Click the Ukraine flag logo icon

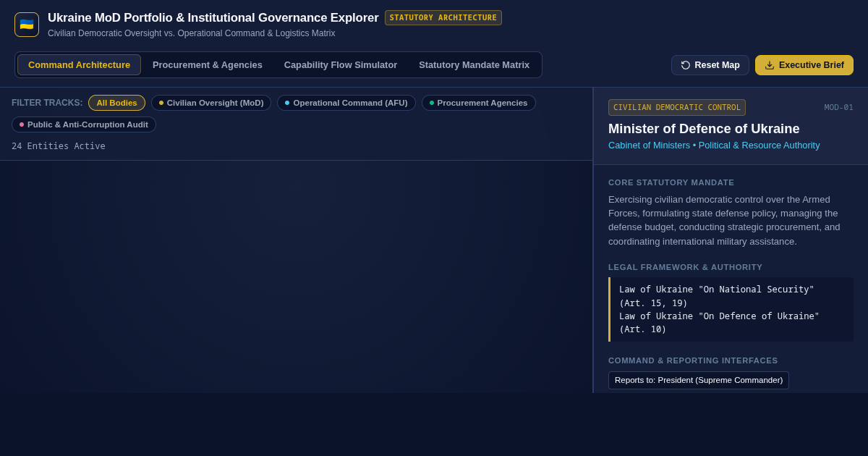(27, 25)
